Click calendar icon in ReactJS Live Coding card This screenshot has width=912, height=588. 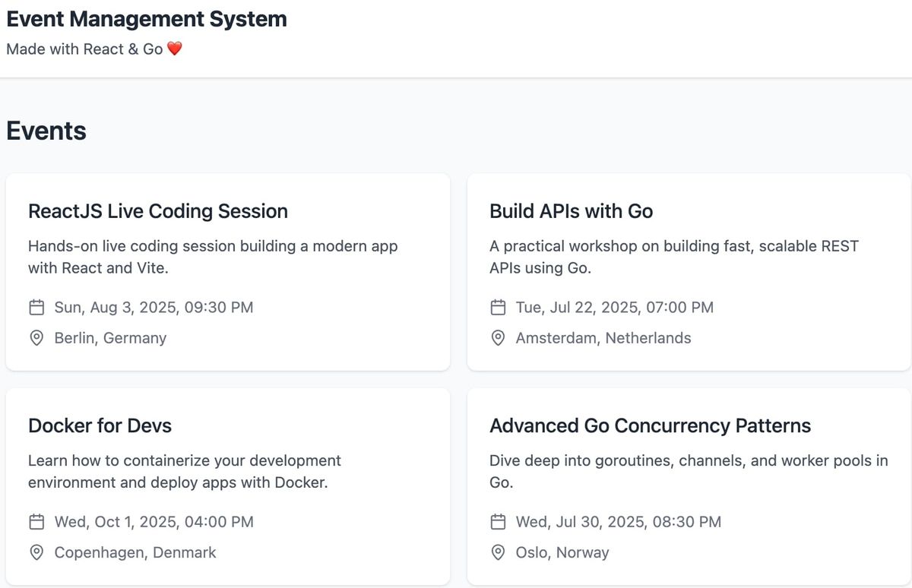point(36,308)
